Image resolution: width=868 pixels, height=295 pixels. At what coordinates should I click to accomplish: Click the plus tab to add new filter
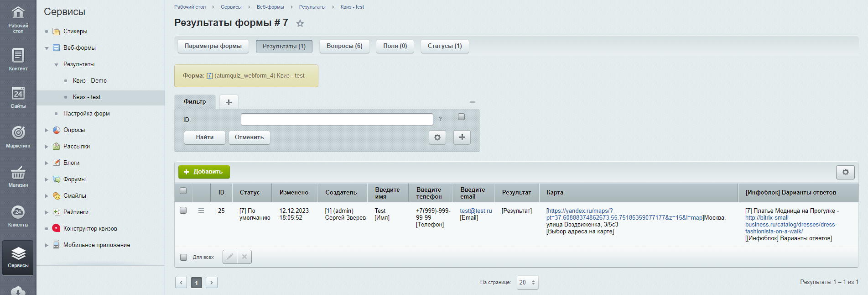point(229,102)
